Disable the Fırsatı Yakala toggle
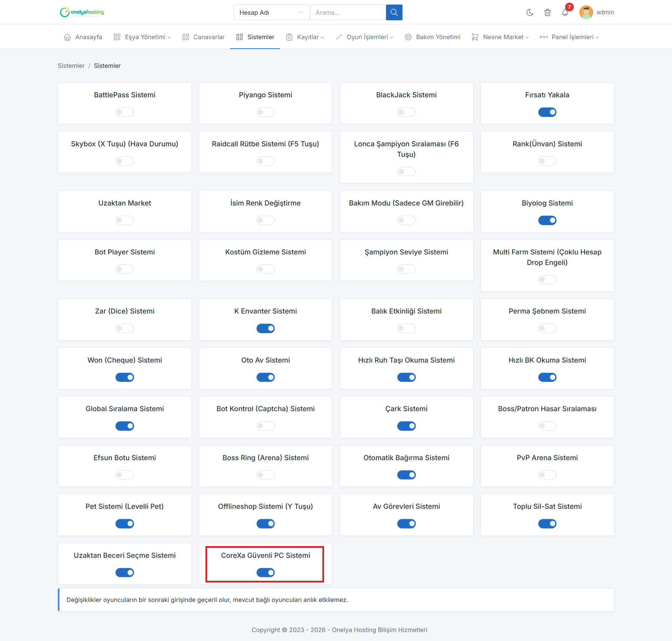 [x=547, y=112]
